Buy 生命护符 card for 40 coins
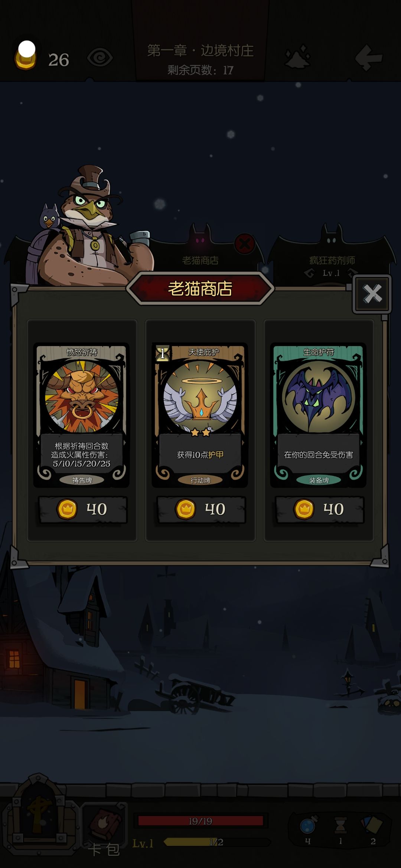Viewport: 401px width, 868px height. [x=319, y=509]
